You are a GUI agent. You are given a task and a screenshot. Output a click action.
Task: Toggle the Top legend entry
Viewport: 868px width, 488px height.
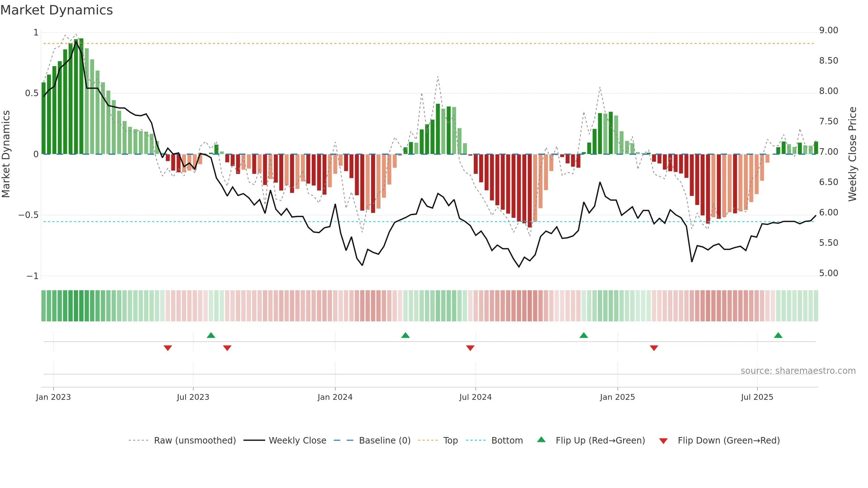pyautogui.click(x=438, y=440)
